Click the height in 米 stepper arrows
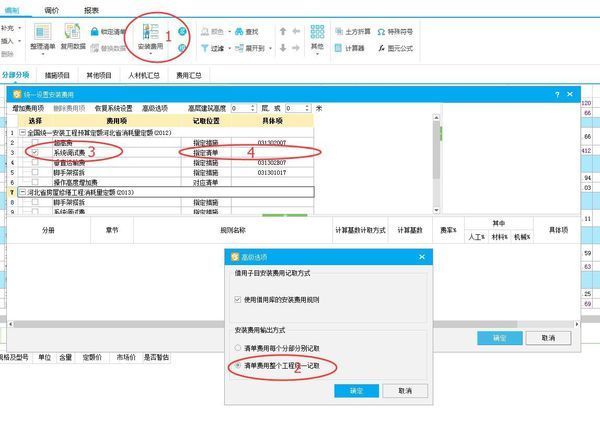Image resolution: width=600 pixels, height=422 pixels. point(307,108)
